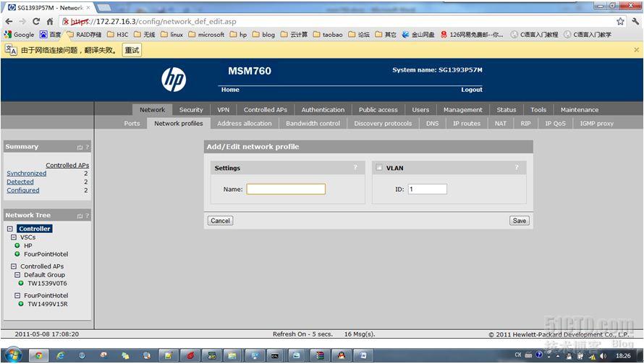Collapse the Controlled APs tree node
Image resolution: width=644 pixels, height=364 pixels.
click(x=14, y=266)
